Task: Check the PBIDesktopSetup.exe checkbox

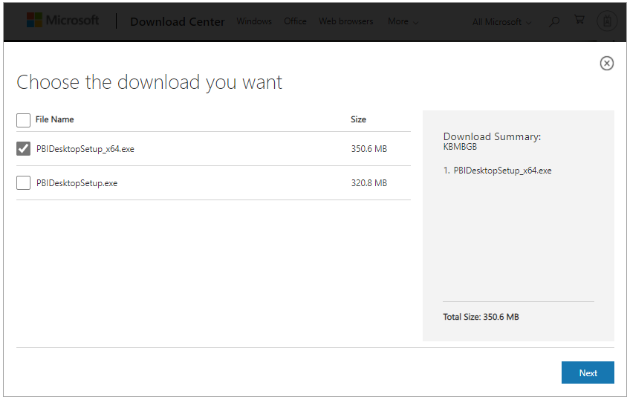Action: [x=24, y=183]
